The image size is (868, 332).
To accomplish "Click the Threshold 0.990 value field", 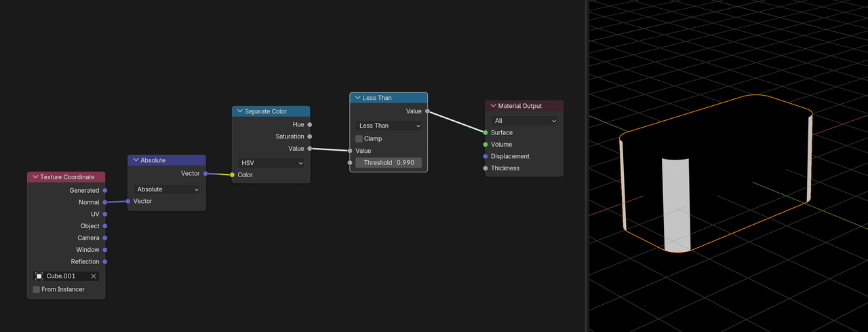I will [x=389, y=163].
